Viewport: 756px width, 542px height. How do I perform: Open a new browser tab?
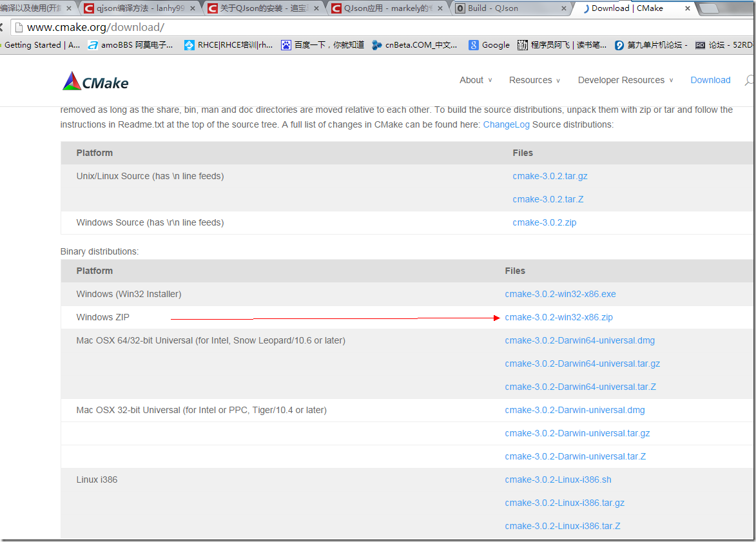709,8
